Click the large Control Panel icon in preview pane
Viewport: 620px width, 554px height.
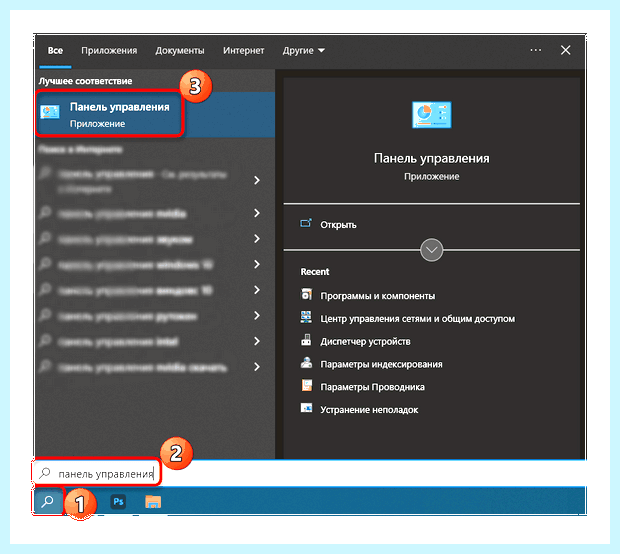pos(431,115)
